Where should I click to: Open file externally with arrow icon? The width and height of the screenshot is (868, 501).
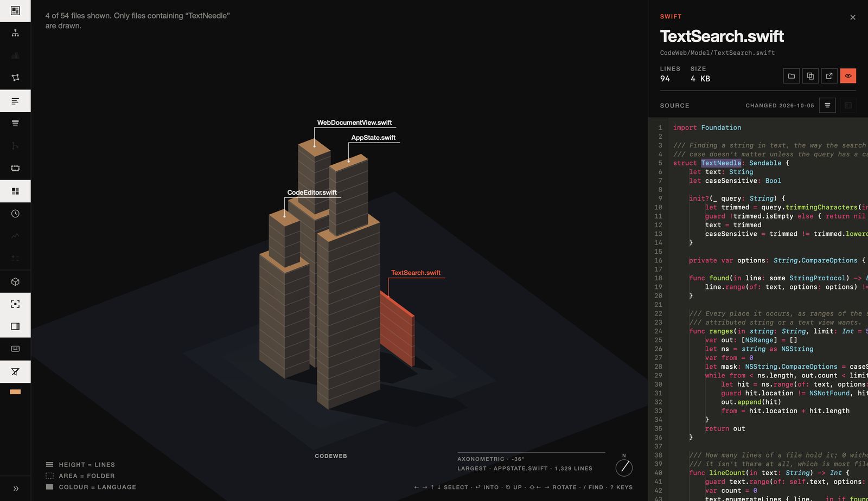[829, 76]
